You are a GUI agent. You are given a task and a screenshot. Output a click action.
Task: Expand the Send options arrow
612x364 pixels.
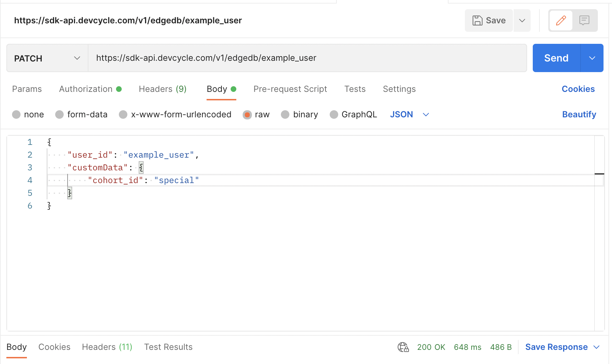592,58
